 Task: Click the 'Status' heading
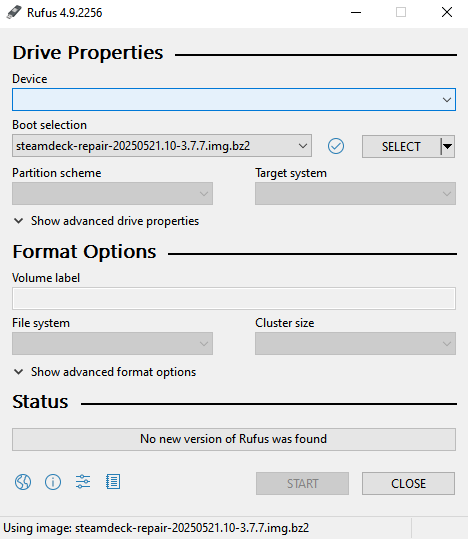[41, 402]
